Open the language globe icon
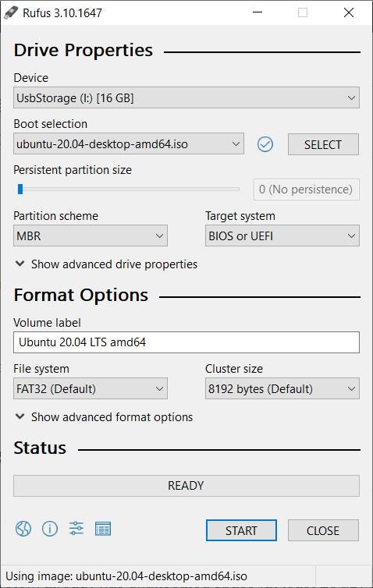Viewport: 373px width, 588px height. click(23, 529)
